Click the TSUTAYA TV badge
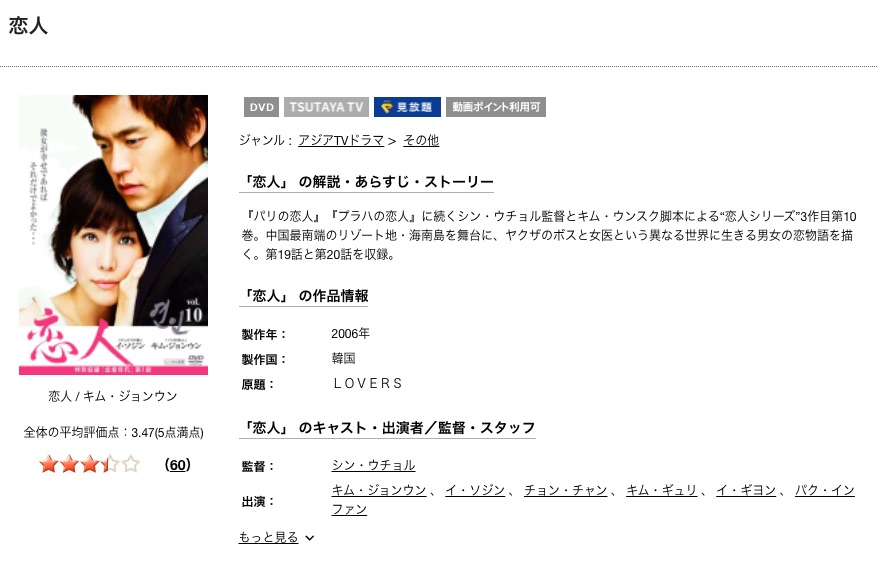The height and width of the screenshot is (568, 877). [x=326, y=107]
